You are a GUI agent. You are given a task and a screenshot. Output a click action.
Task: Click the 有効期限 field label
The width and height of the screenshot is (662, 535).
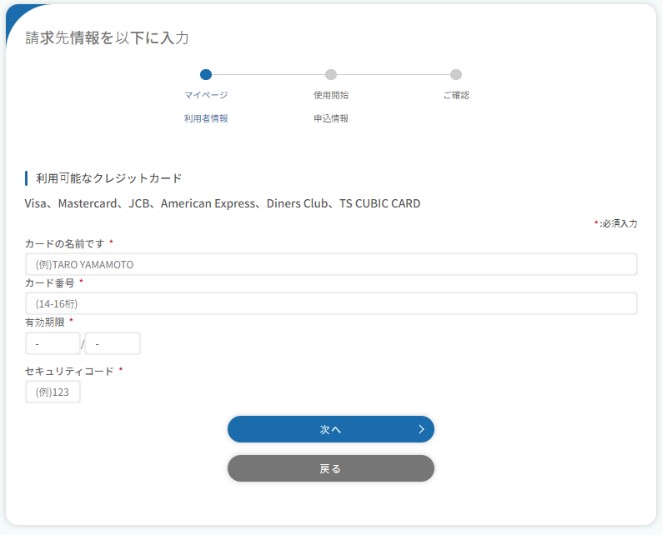[x=45, y=321]
